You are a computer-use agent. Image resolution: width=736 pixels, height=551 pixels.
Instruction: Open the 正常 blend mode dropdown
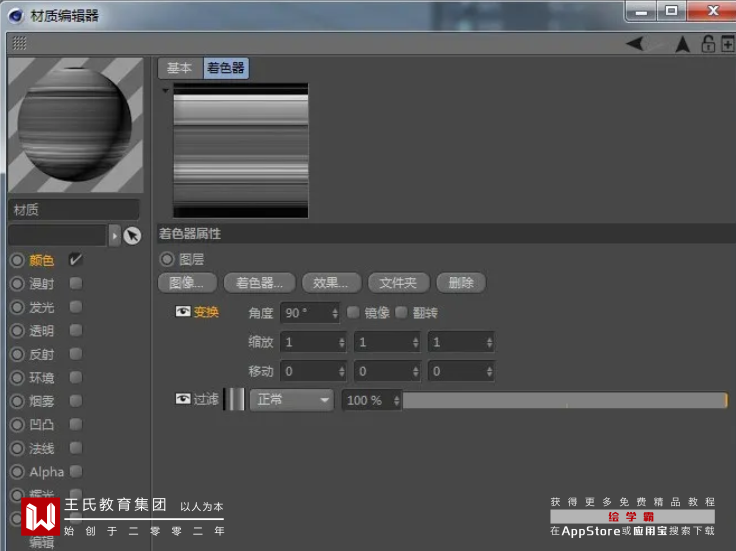coord(291,400)
